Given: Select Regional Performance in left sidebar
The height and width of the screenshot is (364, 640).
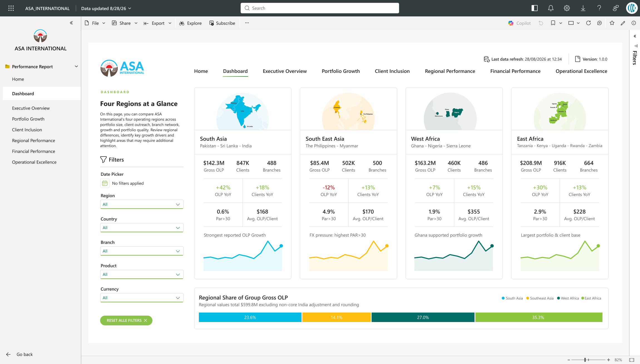Looking at the screenshot, I should pos(33,140).
